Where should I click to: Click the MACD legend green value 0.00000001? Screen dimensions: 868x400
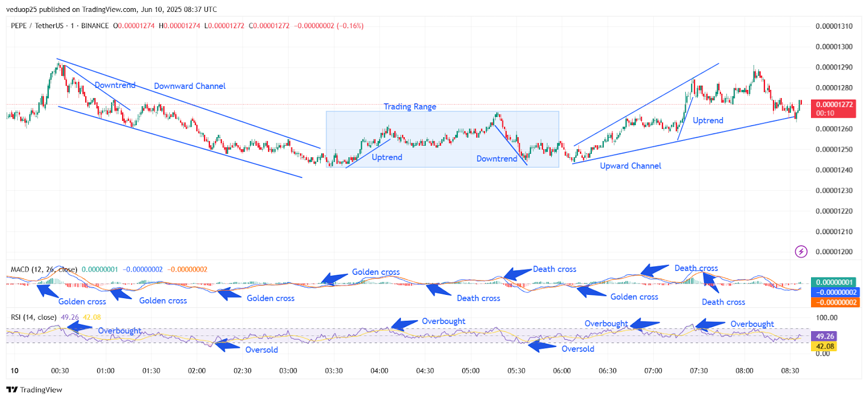click(100, 269)
